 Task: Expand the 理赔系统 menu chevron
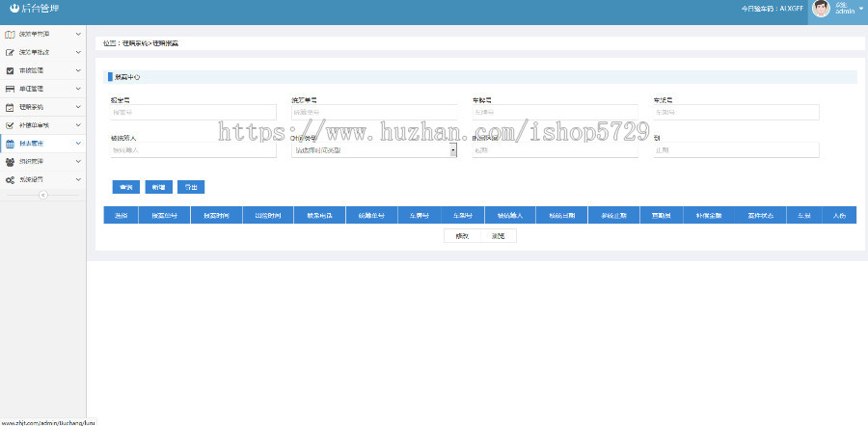(78, 107)
